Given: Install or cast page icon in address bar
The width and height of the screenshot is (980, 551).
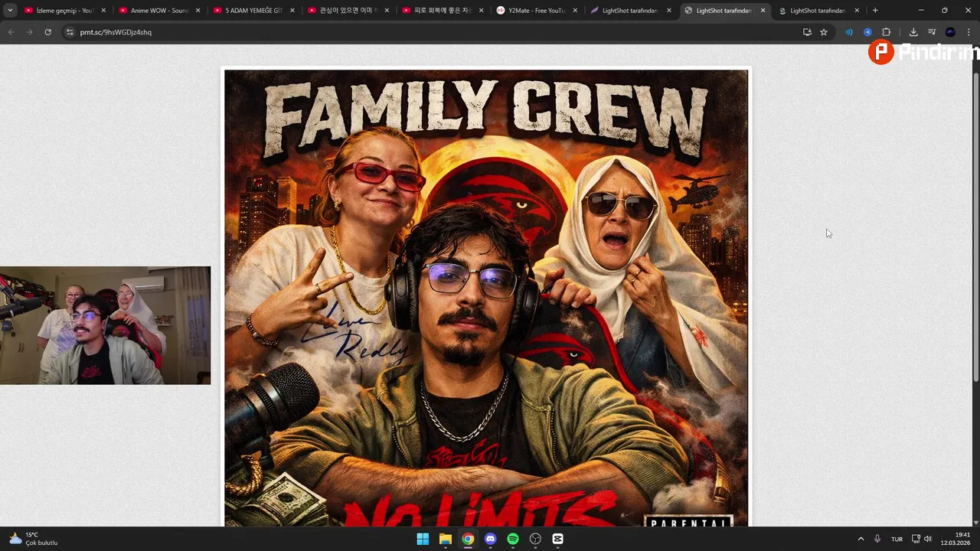Looking at the screenshot, I should click(x=807, y=32).
